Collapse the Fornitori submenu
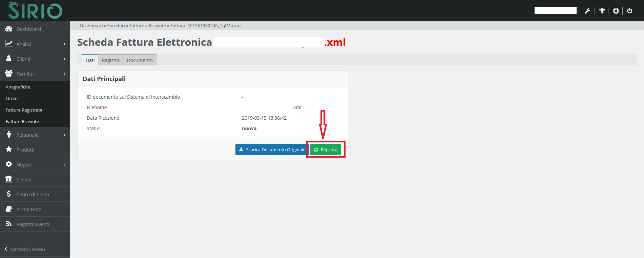The width and height of the screenshot is (644, 258). pos(64,74)
